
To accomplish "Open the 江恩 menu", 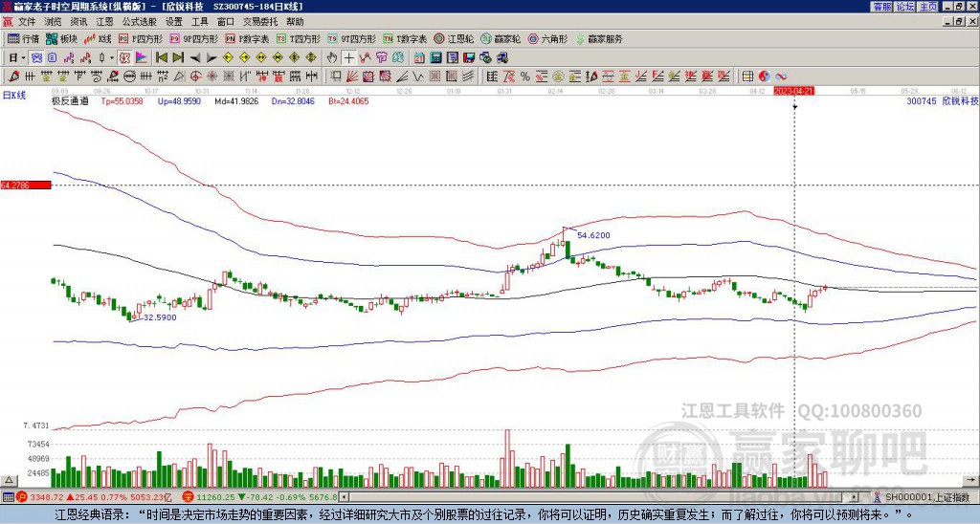I will click(x=105, y=22).
